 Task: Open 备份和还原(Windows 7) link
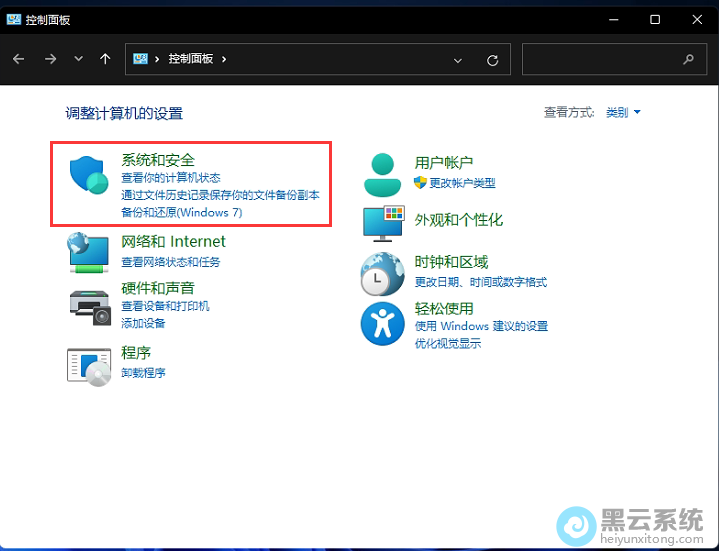pyautogui.click(x=181, y=212)
